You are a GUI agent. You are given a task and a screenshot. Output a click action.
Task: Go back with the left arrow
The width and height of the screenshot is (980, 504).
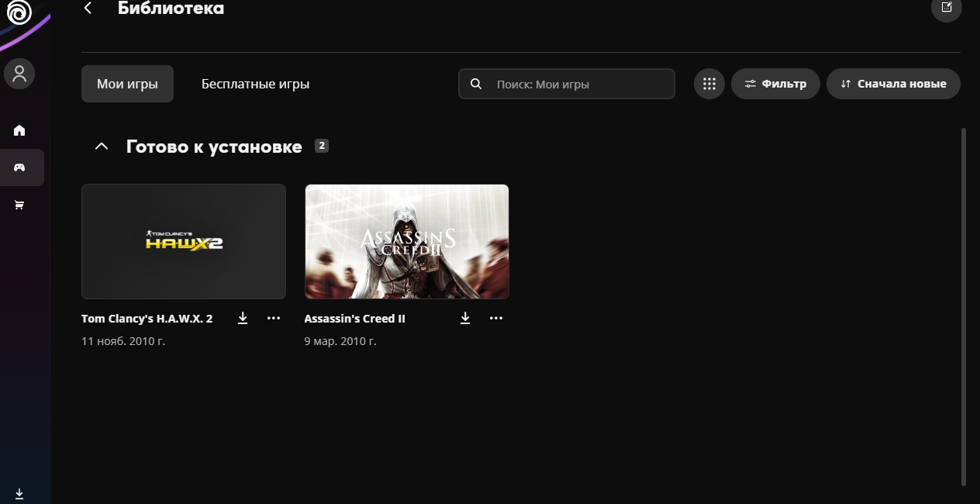[88, 8]
